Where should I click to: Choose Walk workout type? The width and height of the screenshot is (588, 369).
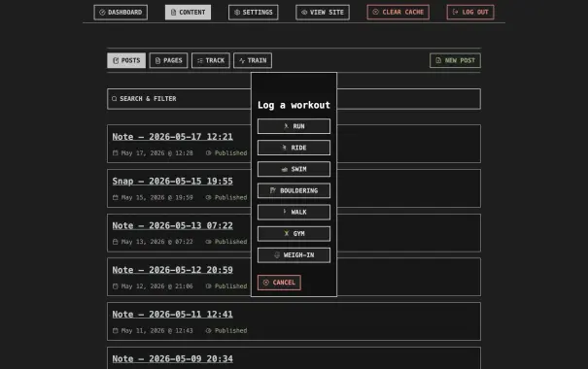click(x=294, y=212)
